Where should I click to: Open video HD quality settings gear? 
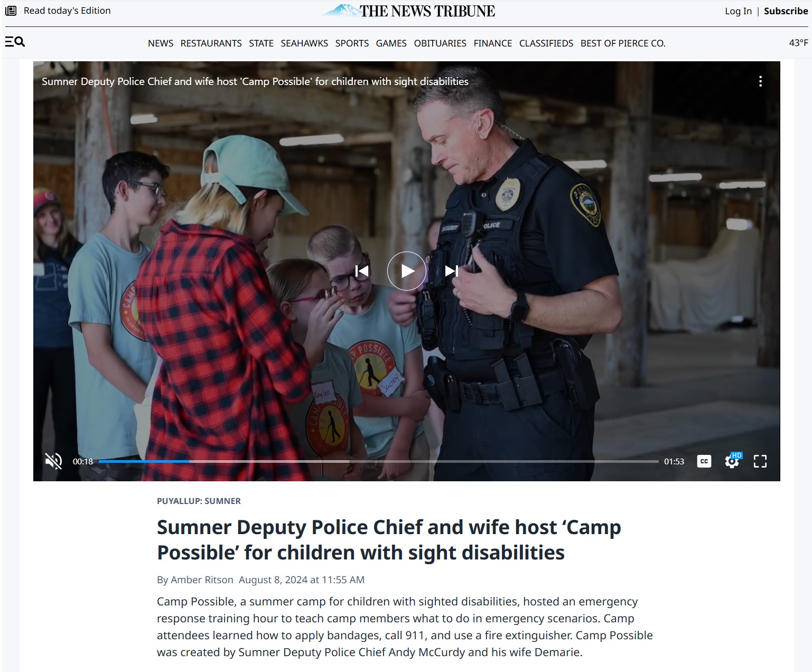click(732, 461)
